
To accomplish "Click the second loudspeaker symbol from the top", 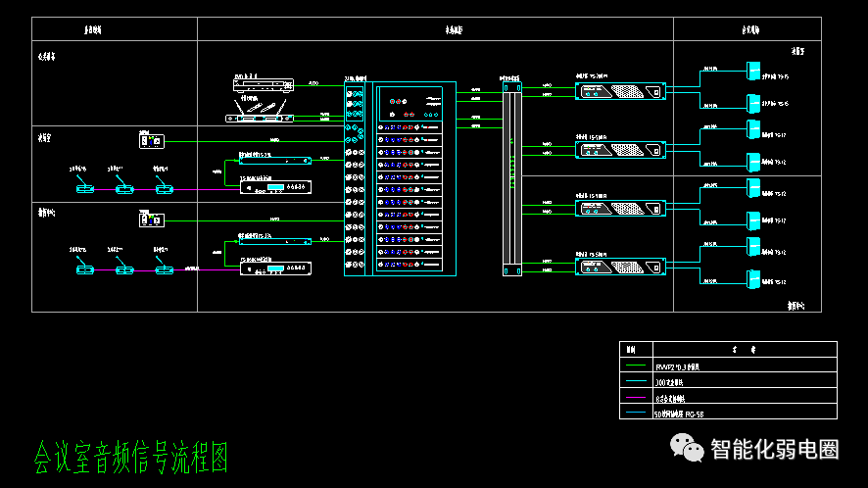I will pyautogui.click(x=752, y=104).
